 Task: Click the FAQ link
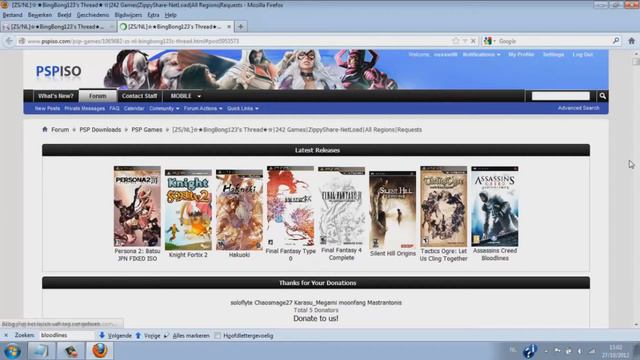pyautogui.click(x=114, y=109)
